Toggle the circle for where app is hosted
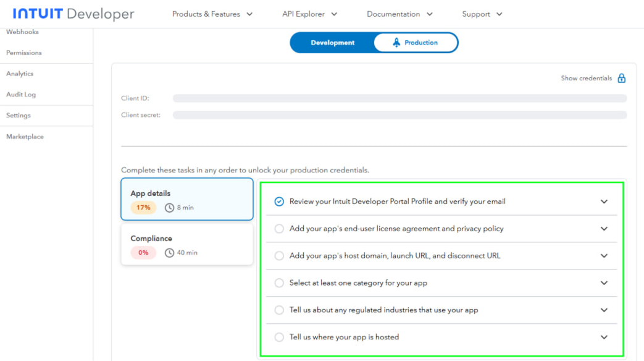Viewport: 644px width, 361px height. pyautogui.click(x=279, y=337)
